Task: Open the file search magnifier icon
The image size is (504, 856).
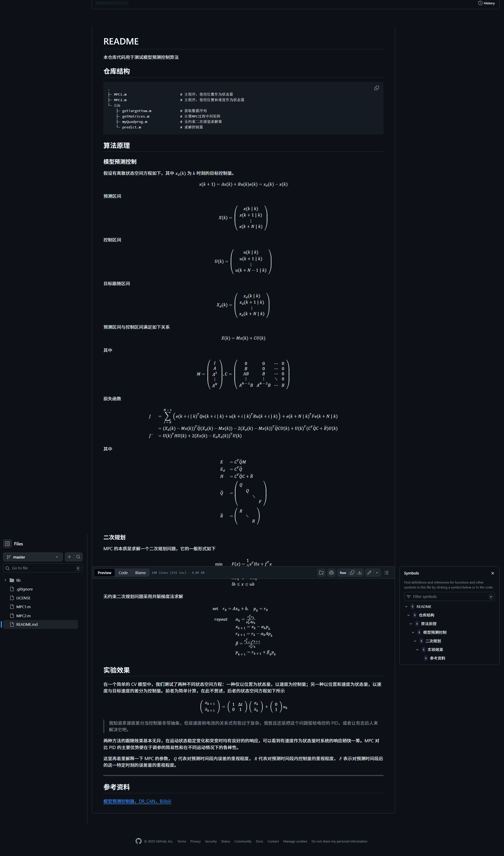Action: [79, 557]
